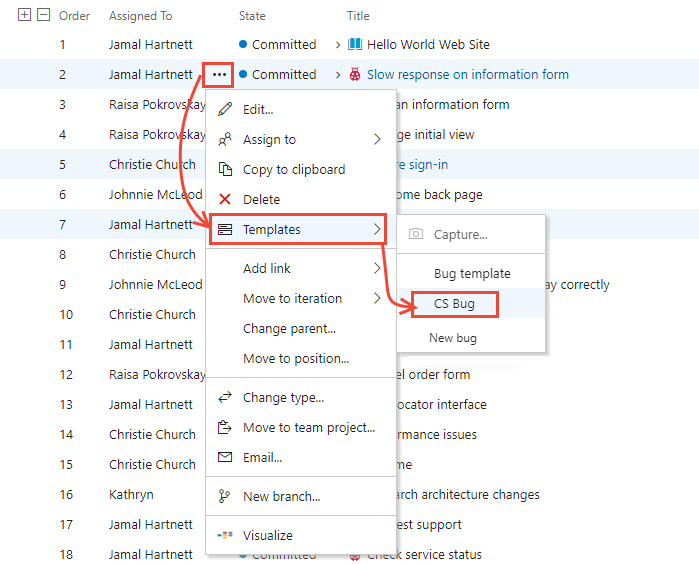Sort by the State column header
The image size is (699, 564).
click(252, 16)
